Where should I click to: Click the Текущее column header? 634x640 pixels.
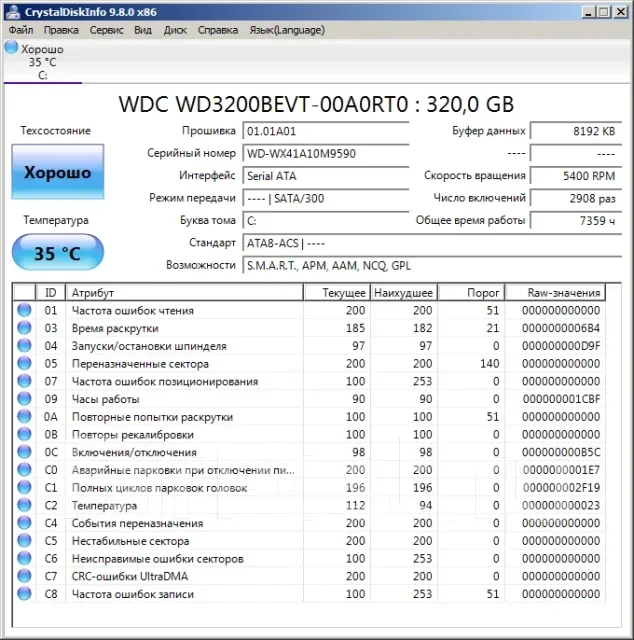pos(337,293)
